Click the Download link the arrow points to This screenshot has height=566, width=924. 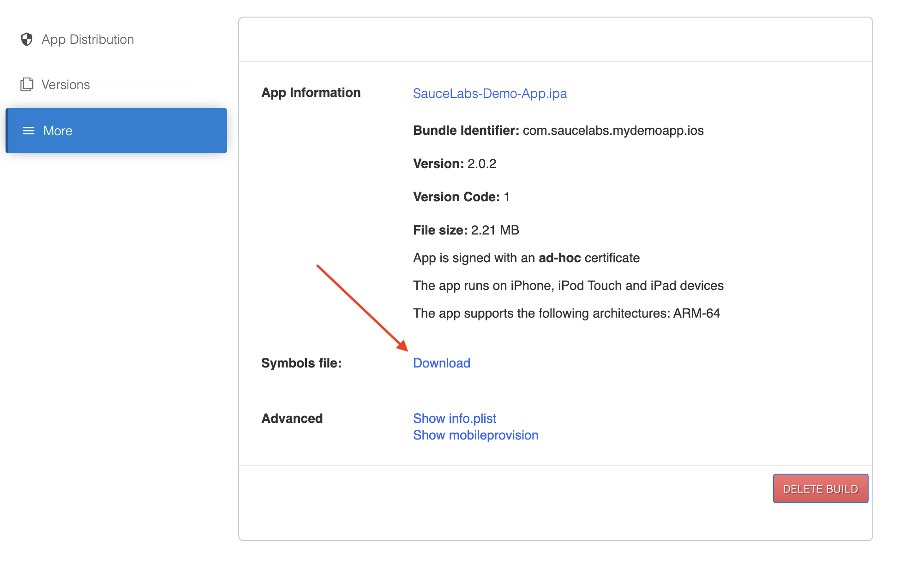tap(441, 363)
